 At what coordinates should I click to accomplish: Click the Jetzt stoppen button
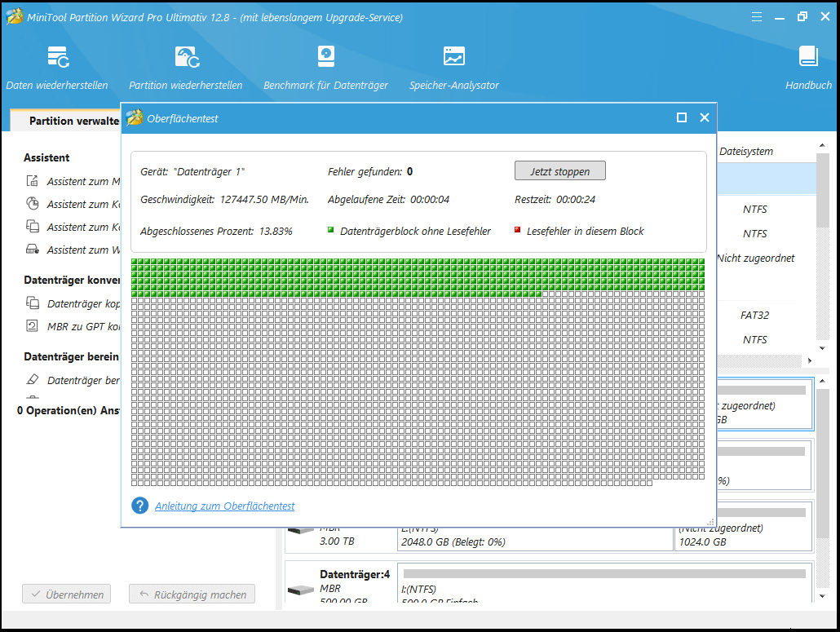pyautogui.click(x=559, y=170)
